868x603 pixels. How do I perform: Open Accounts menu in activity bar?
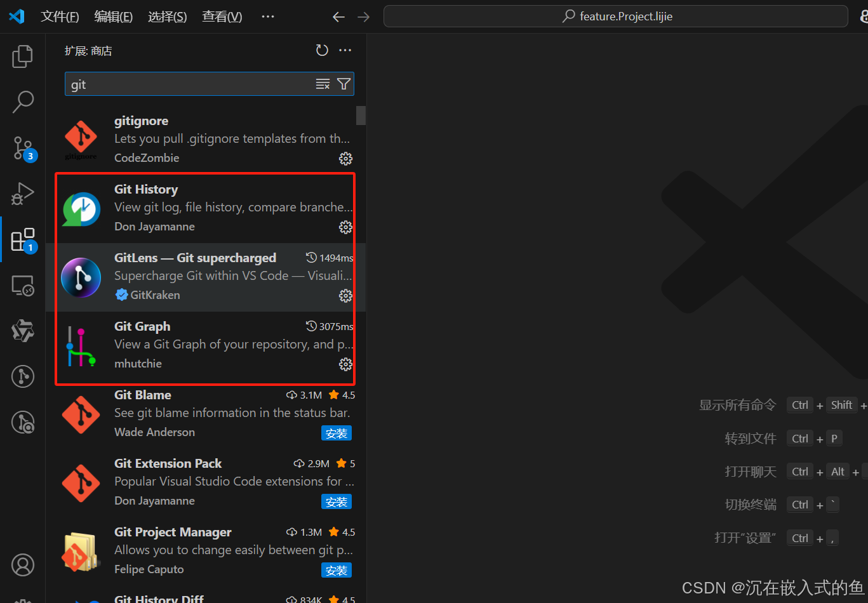click(x=22, y=564)
